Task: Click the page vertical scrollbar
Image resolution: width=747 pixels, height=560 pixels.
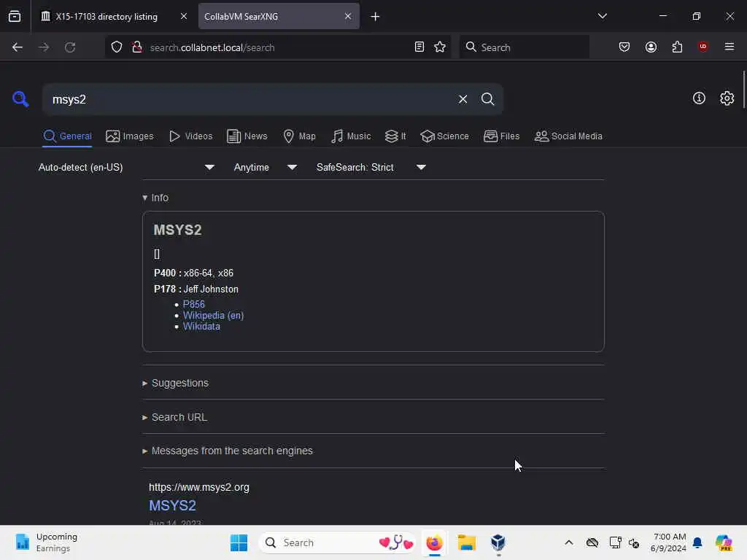Action: tap(743, 90)
